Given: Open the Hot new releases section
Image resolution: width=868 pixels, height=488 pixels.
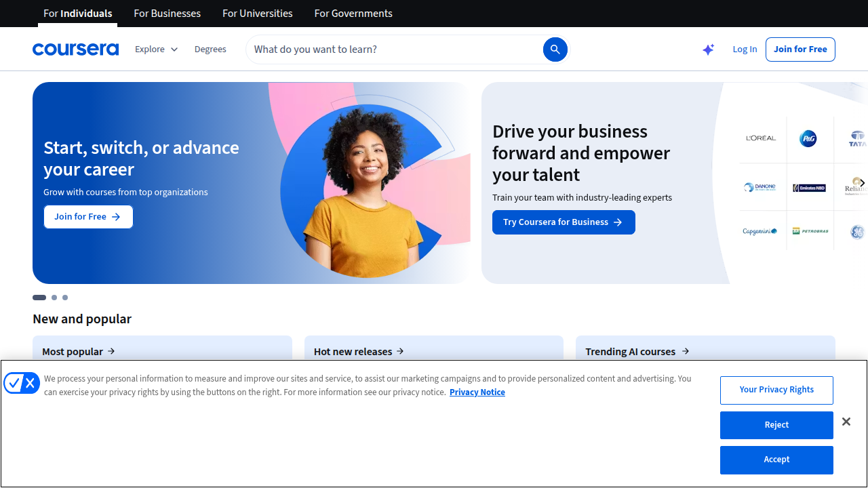Looking at the screenshot, I should coord(359,351).
